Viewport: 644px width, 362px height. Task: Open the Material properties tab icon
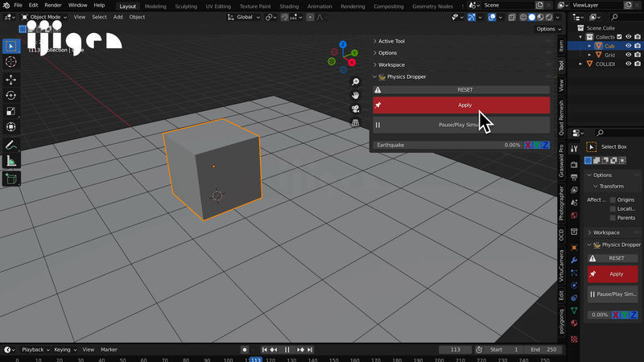point(574,323)
